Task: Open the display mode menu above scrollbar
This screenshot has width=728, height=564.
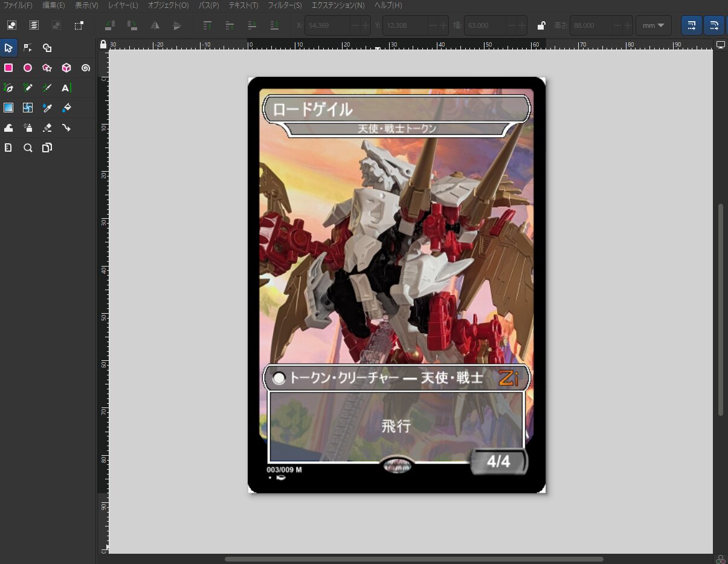Action: (721, 45)
